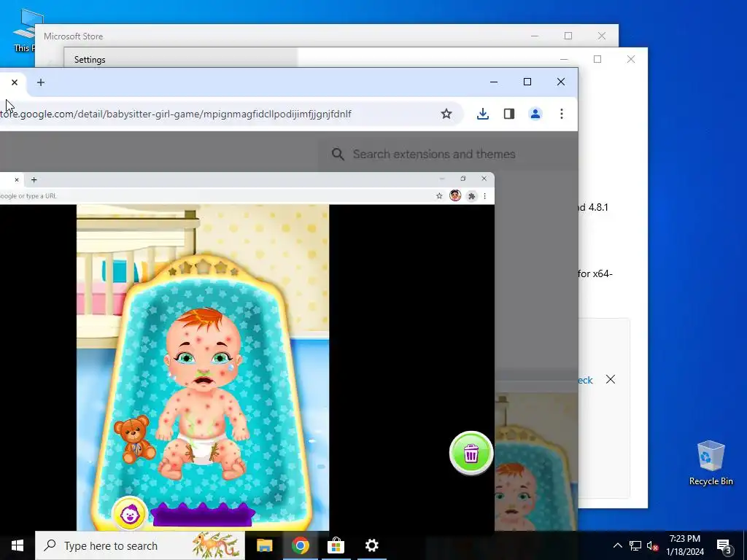Click tab close X in inner browser

[x=17, y=179]
